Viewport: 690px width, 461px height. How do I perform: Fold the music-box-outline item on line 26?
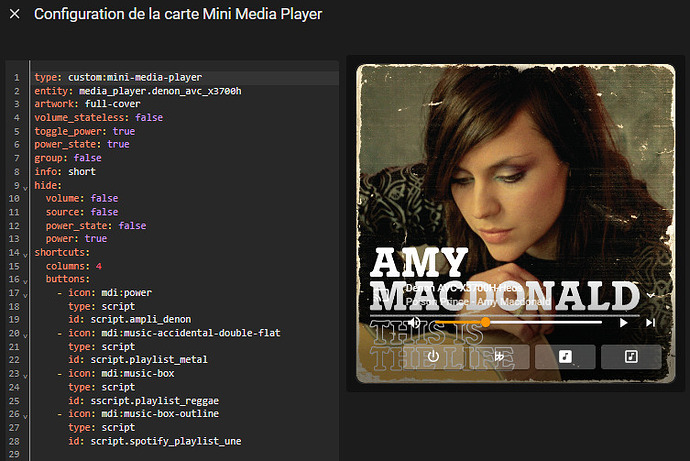click(25, 416)
